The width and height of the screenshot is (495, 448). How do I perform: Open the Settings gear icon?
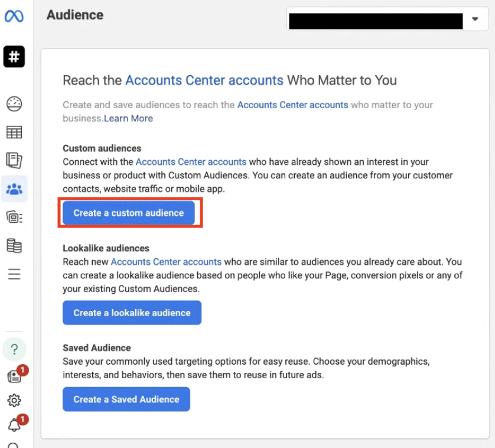14,401
